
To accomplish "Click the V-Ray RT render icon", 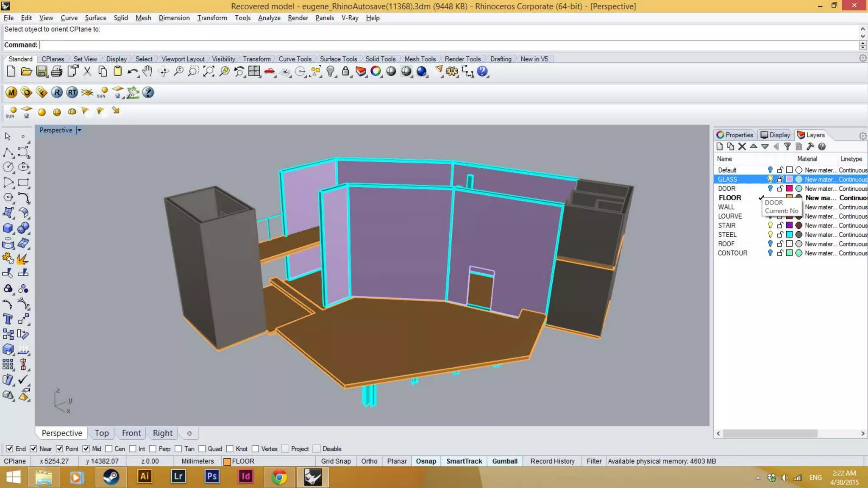I will coord(72,92).
